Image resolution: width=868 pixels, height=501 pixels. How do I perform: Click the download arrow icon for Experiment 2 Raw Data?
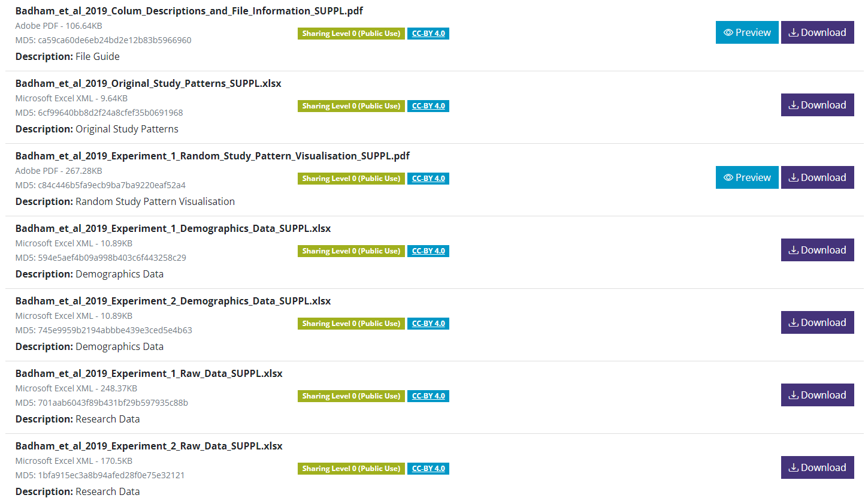click(x=794, y=467)
